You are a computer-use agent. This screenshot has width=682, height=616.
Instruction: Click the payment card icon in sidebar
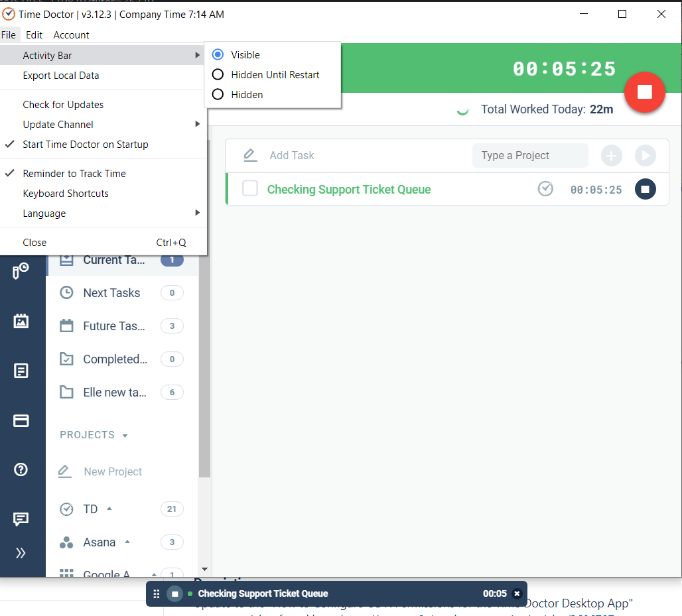pyautogui.click(x=21, y=420)
